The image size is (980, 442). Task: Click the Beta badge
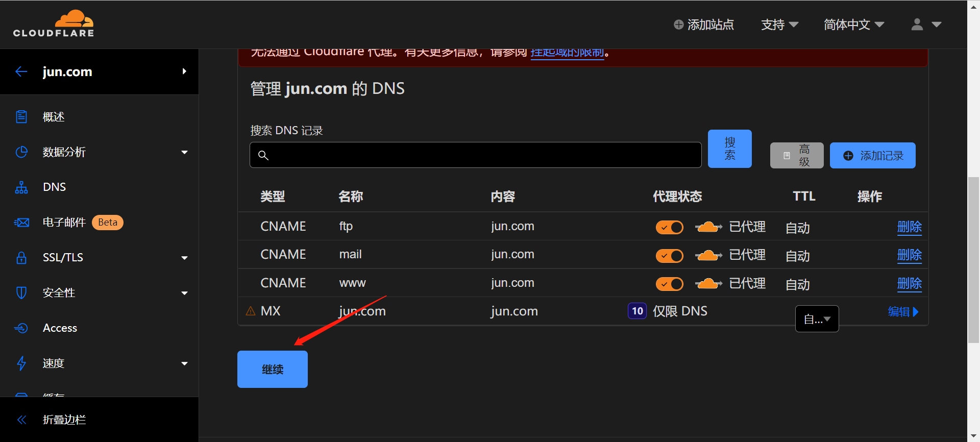[x=108, y=223]
